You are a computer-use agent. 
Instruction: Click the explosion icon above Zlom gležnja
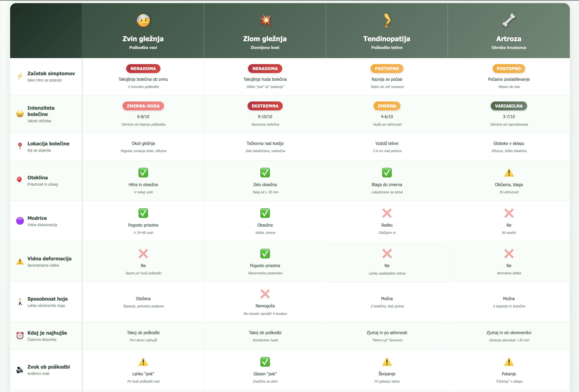tap(265, 20)
